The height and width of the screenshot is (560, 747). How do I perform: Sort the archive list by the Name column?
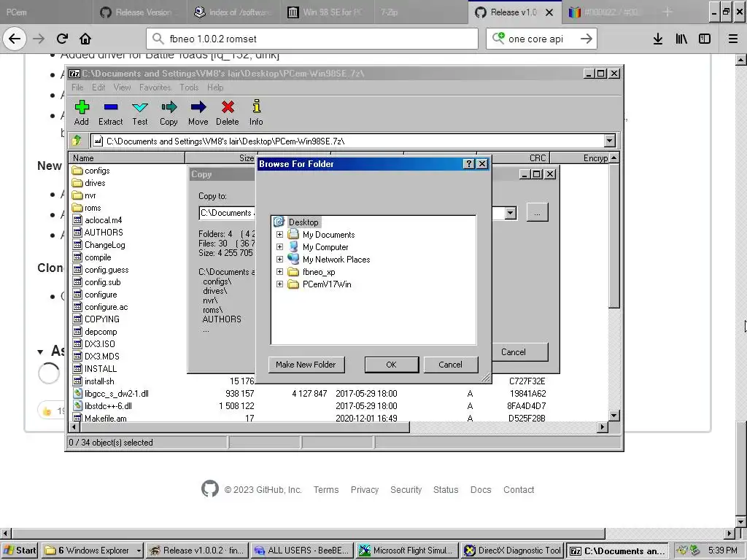[x=127, y=157]
